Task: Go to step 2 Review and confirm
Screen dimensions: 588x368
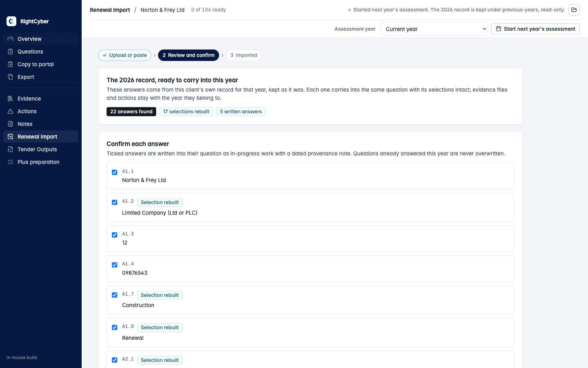Action: point(189,55)
